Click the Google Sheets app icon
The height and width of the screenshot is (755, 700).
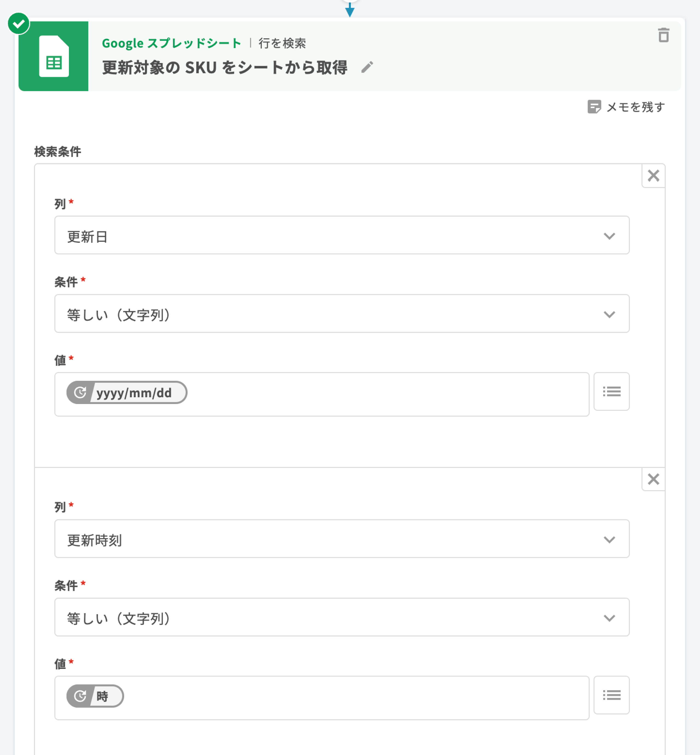coord(53,56)
